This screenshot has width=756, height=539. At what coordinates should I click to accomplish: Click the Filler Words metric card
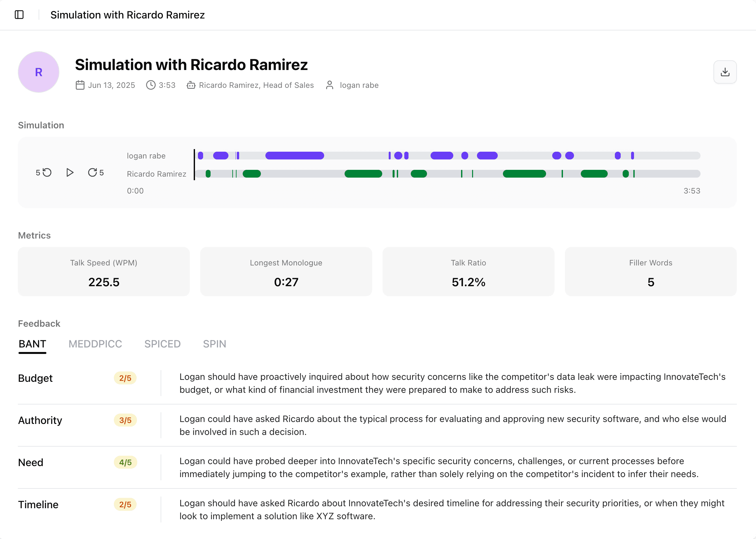650,272
